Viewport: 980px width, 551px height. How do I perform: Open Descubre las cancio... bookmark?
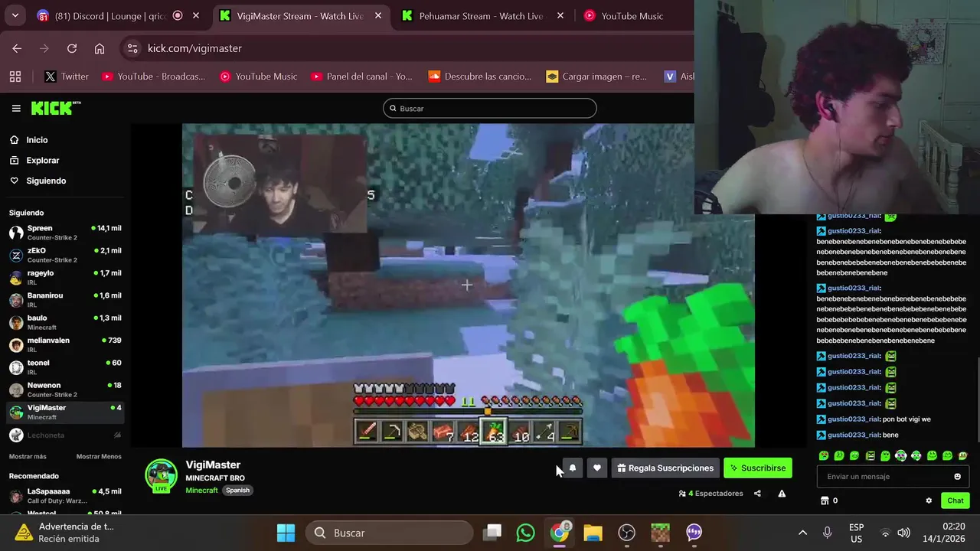pos(479,77)
